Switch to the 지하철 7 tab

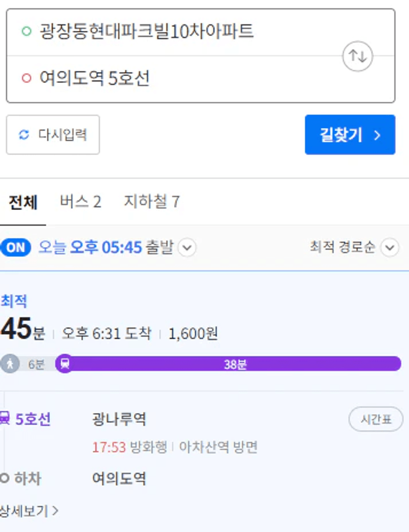click(x=151, y=202)
